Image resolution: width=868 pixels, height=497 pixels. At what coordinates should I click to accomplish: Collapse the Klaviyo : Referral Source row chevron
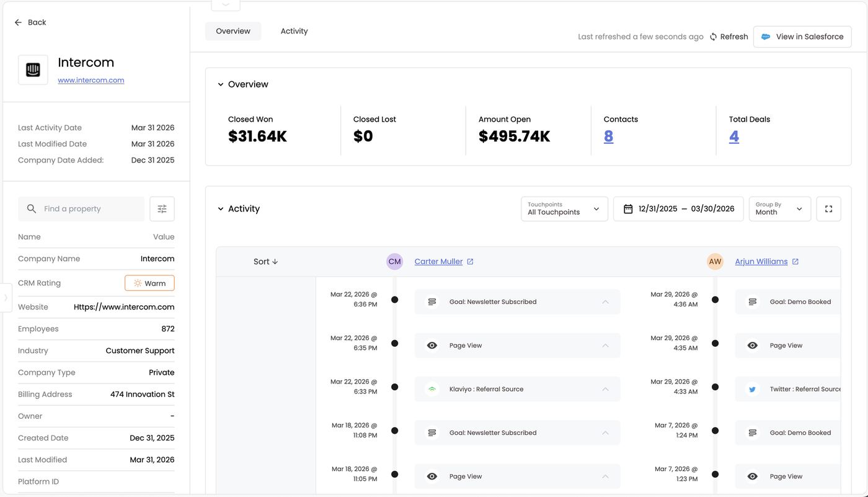[606, 389]
